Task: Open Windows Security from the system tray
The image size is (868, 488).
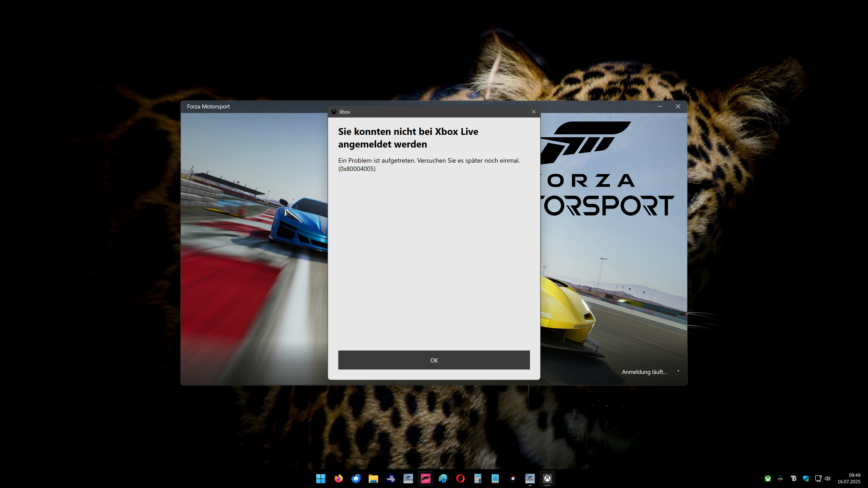Action: (x=806, y=478)
